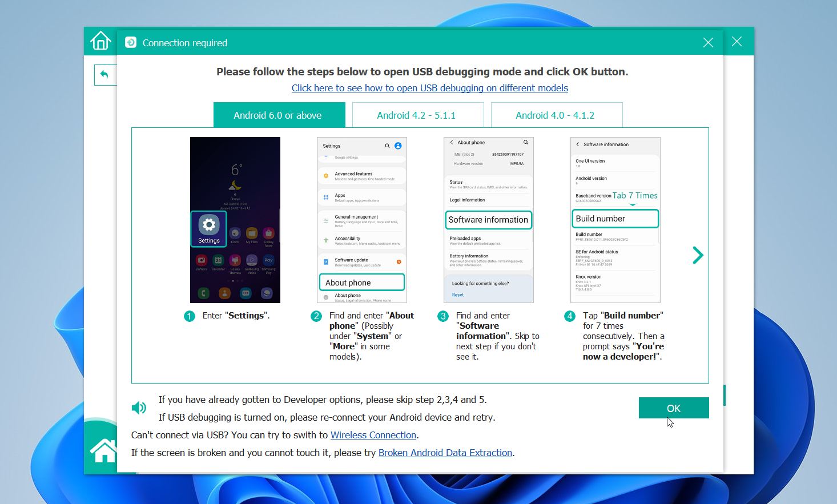Click the app logo beside Connection required
Viewport: 837px width, 504px height.
[131, 43]
